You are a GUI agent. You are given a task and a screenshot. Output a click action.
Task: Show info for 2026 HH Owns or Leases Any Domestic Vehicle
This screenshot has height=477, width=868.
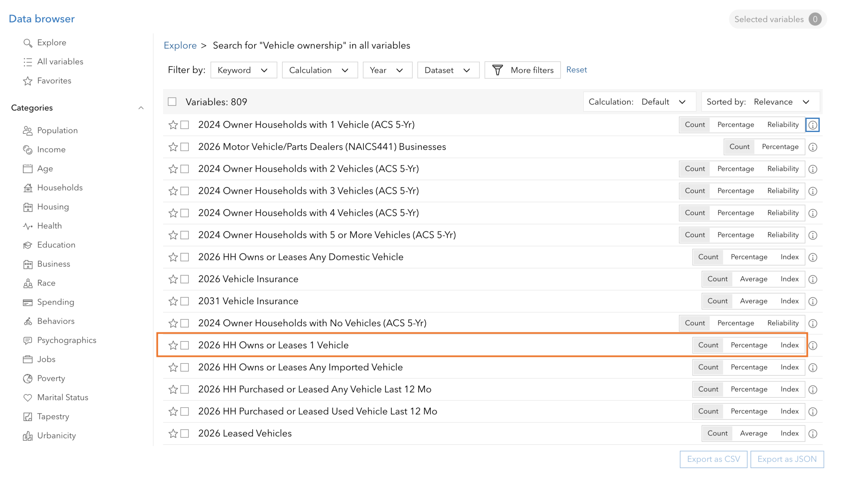(x=812, y=257)
